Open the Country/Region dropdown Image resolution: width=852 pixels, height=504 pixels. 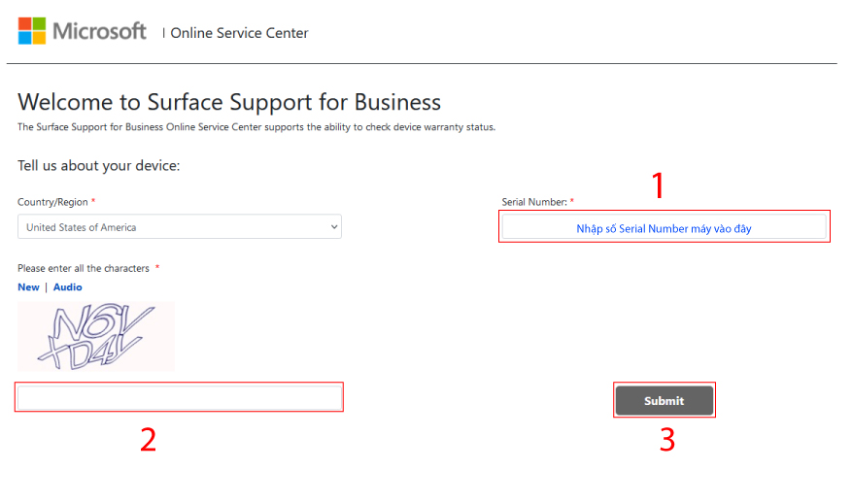click(180, 227)
